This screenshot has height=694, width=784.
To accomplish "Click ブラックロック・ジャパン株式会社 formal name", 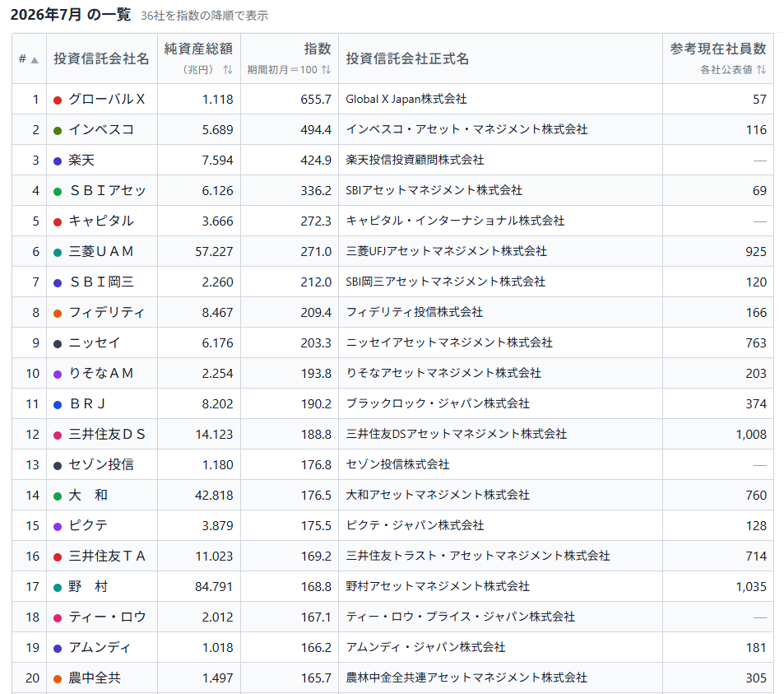I will [x=438, y=403].
